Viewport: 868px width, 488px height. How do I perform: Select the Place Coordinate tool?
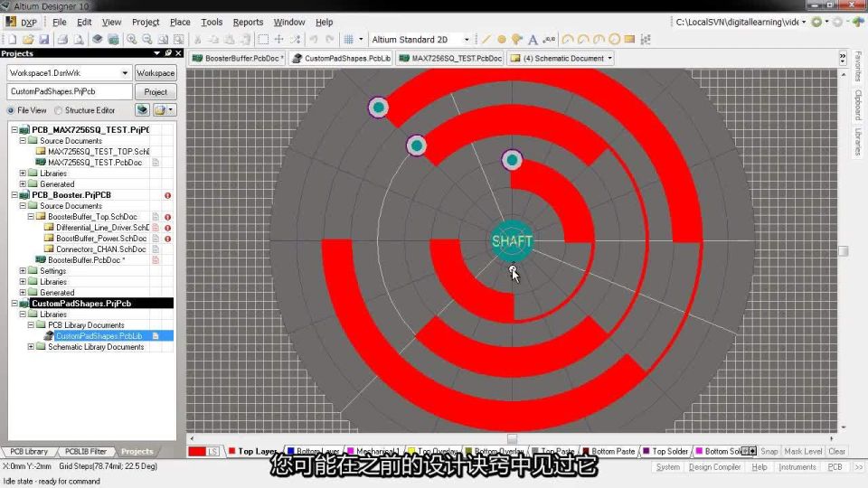pos(549,40)
